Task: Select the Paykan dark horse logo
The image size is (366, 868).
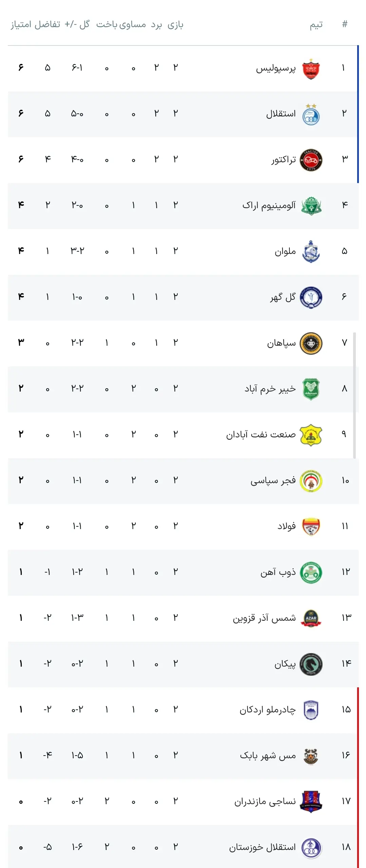Action: click(x=311, y=664)
